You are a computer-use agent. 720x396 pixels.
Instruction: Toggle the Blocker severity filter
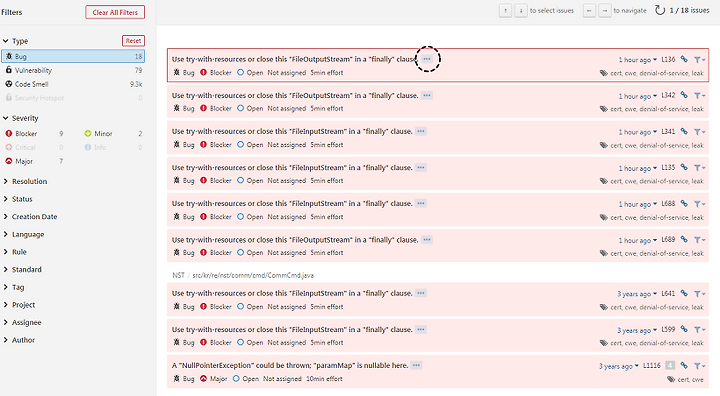(x=34, y=134)
